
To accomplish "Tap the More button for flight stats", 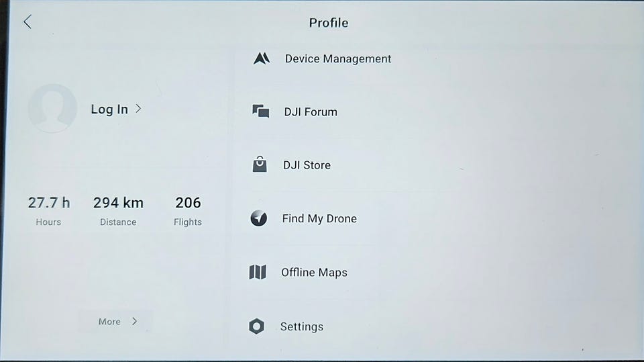I will (x=115, y=321).
